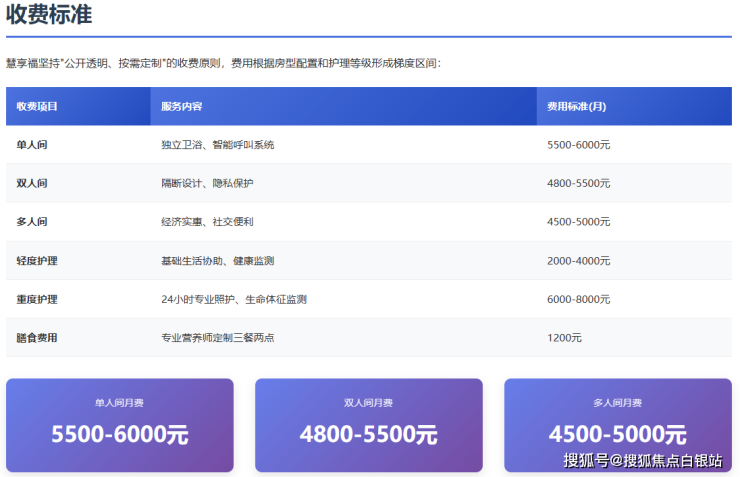Click the 收费项目 column header
Viewport: 740px width, 477px height.
37,106
